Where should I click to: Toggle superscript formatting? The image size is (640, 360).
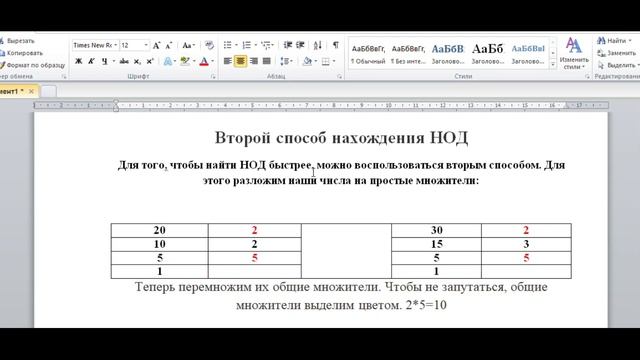[x=150, y=61]
